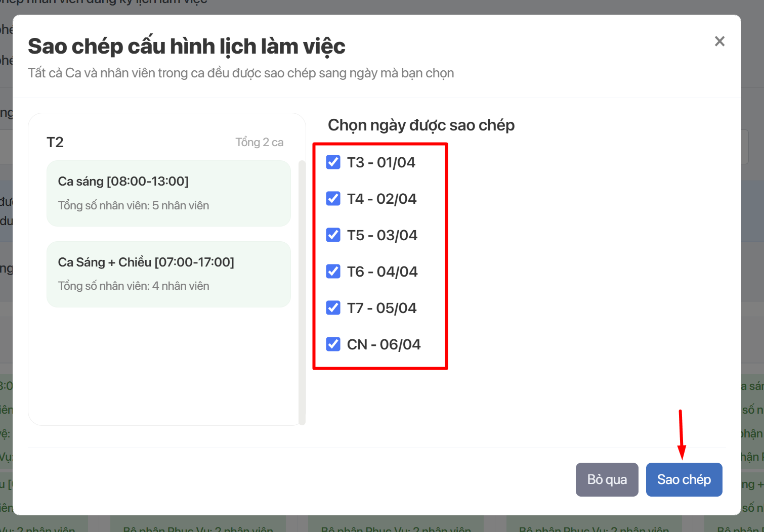Click the shift list vertical scrollbar
This screenshot has width=764, height=532.
tap(302, 292)
